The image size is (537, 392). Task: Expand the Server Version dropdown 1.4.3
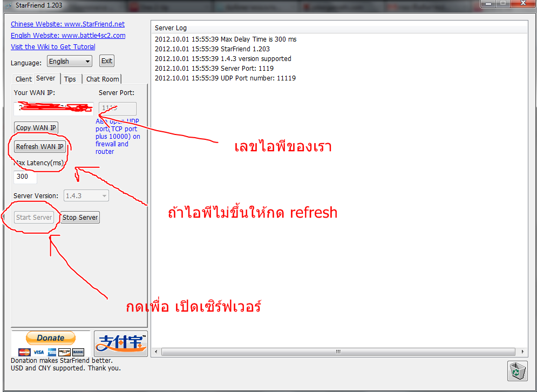[x=86, y=195]
